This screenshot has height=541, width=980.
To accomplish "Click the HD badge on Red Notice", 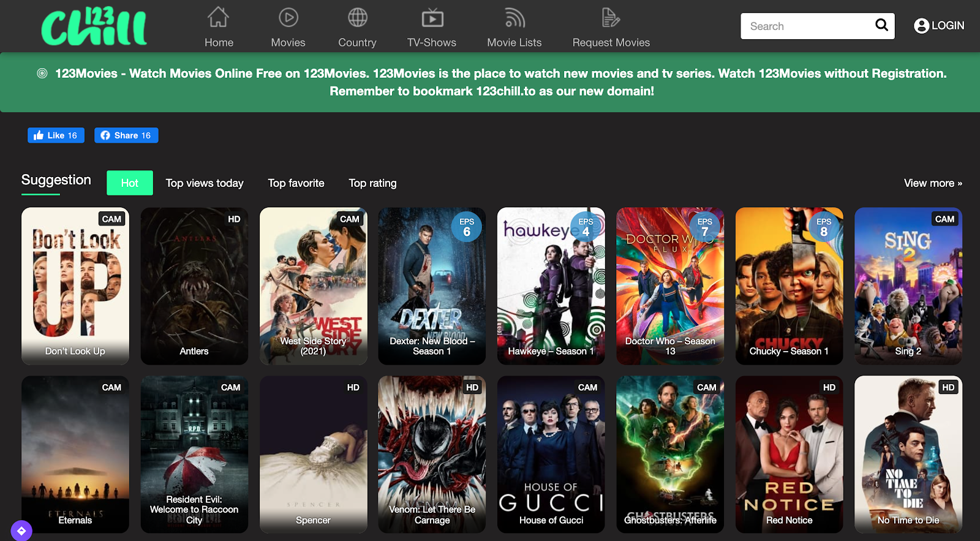I will (x=829, y=387).
